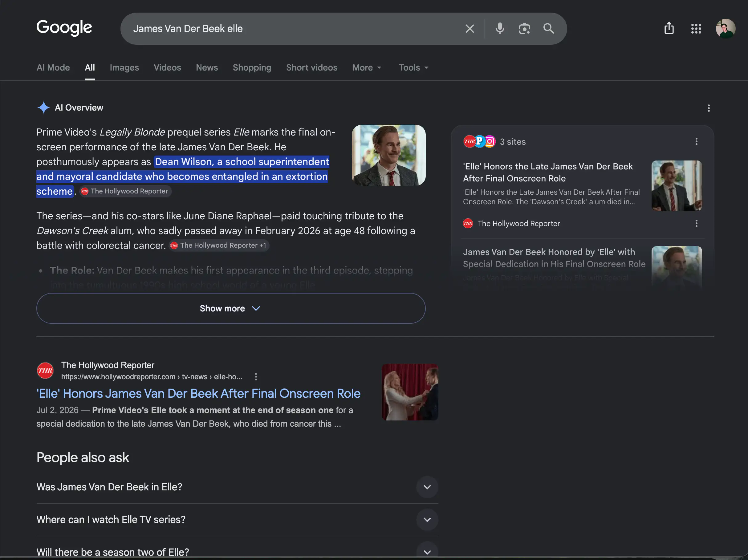This screenshot has width=748, height=560.
Task: Open sidebar article ''Elle' Honors the Late James Van Der Beek'
Action: tap(547, 172)
